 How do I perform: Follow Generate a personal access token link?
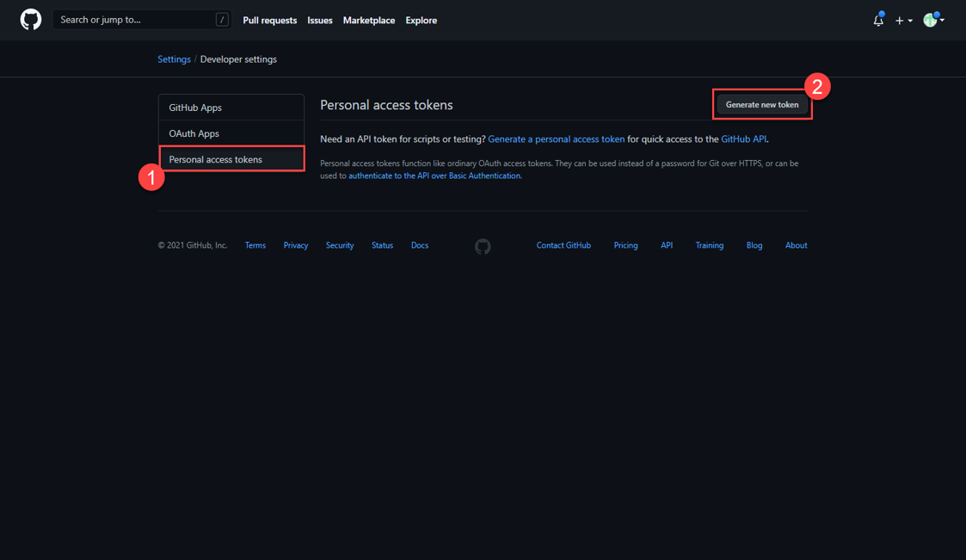click(x=557, y=139)
